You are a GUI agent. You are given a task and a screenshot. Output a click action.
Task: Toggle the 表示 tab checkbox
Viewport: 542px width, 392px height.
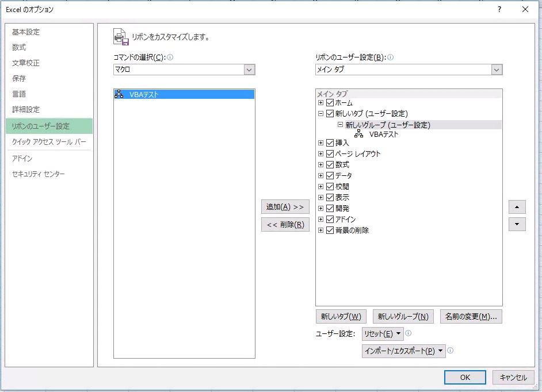coord(330,197)
